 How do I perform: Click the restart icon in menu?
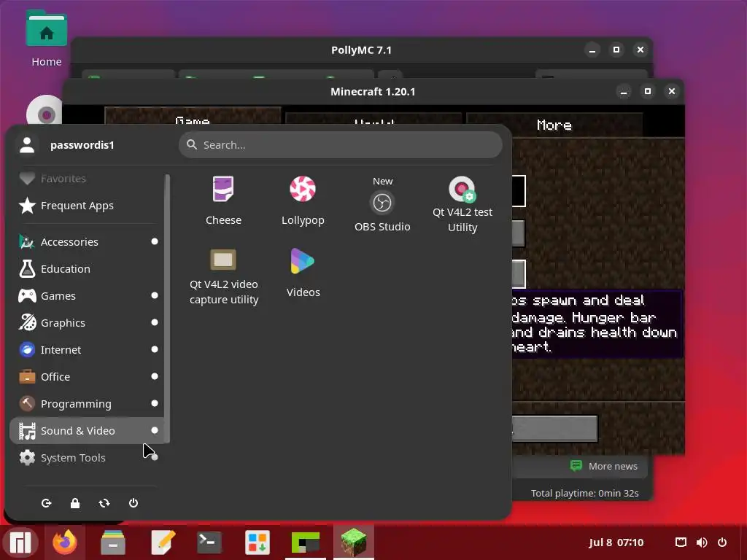click(104, 503)
